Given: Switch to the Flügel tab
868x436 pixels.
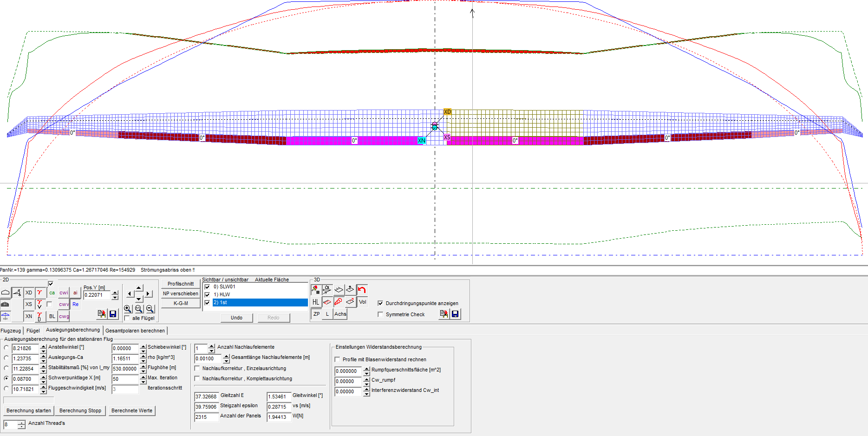Looking at the screenshot, I should pos(33,331).
